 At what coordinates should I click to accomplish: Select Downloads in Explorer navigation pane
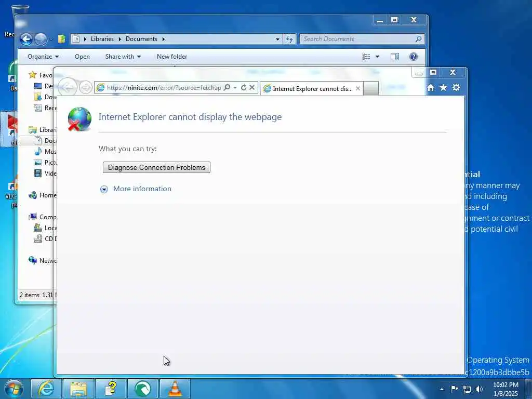pyautogui.click(x=45, y=97)
